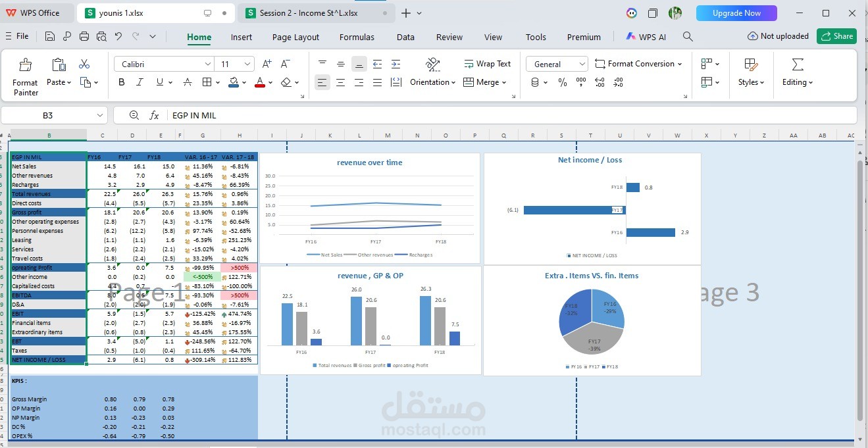Increase decimal places

(x=600, y=82)
